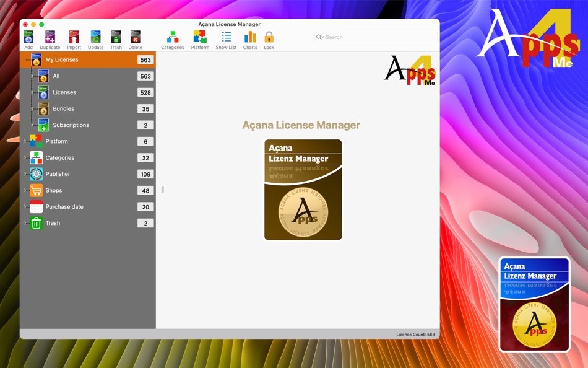The width and height of the screenshot is (588, 368).
Task: Expand the Publisher tree node
Action: (x=25, y=174)
